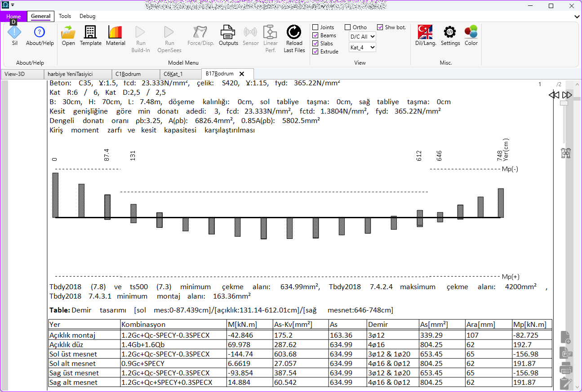Click the vertical scrollbar down arrow
The width and height of the screenshot is (582, 392).
click(x=578, y=388)
